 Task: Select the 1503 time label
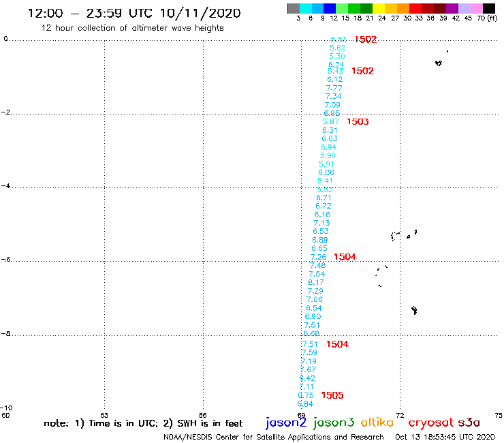(x=358, y=121)
